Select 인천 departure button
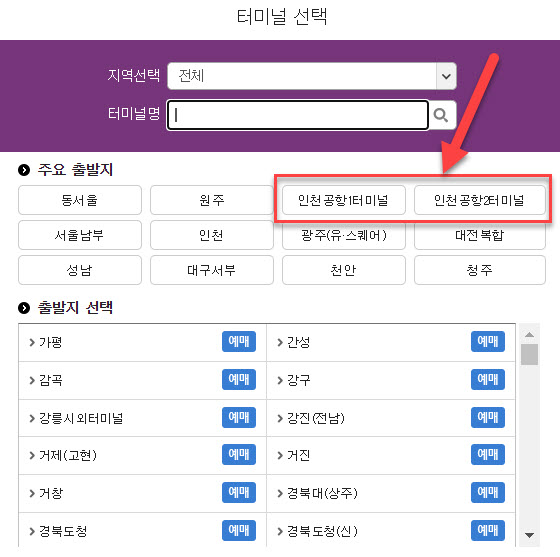 coord(212,235)
